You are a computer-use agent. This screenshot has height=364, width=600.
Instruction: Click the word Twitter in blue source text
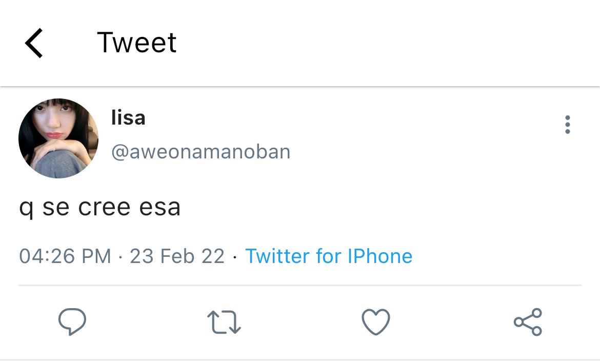click(x=277, y=256)
